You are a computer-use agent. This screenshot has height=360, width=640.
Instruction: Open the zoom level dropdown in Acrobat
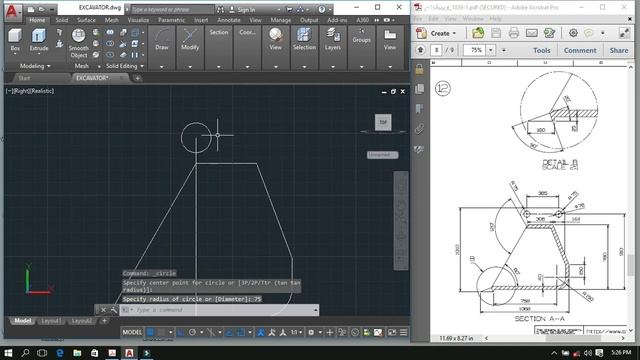tap(491, 50)
